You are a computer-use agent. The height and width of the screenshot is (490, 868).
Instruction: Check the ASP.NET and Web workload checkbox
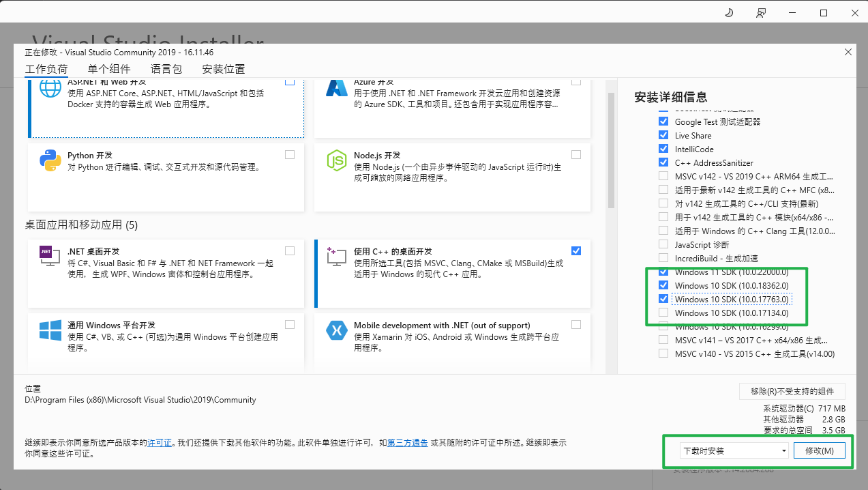click(290, 81)
